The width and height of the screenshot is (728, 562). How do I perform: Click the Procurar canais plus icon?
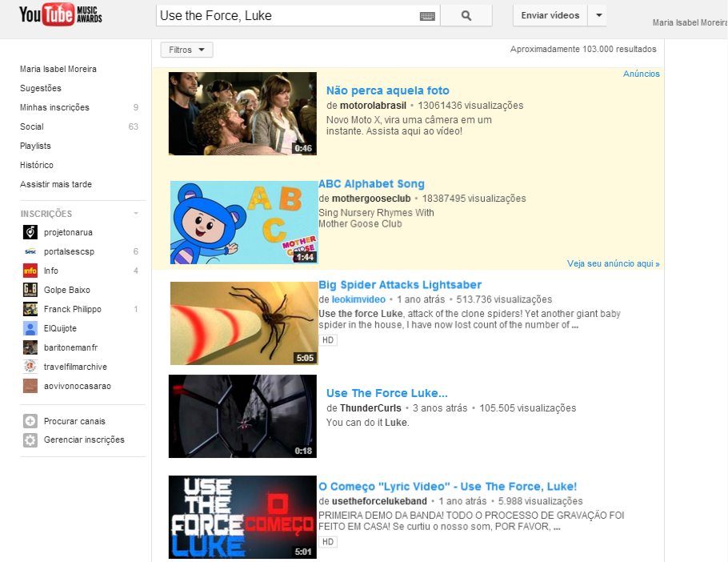30,421
